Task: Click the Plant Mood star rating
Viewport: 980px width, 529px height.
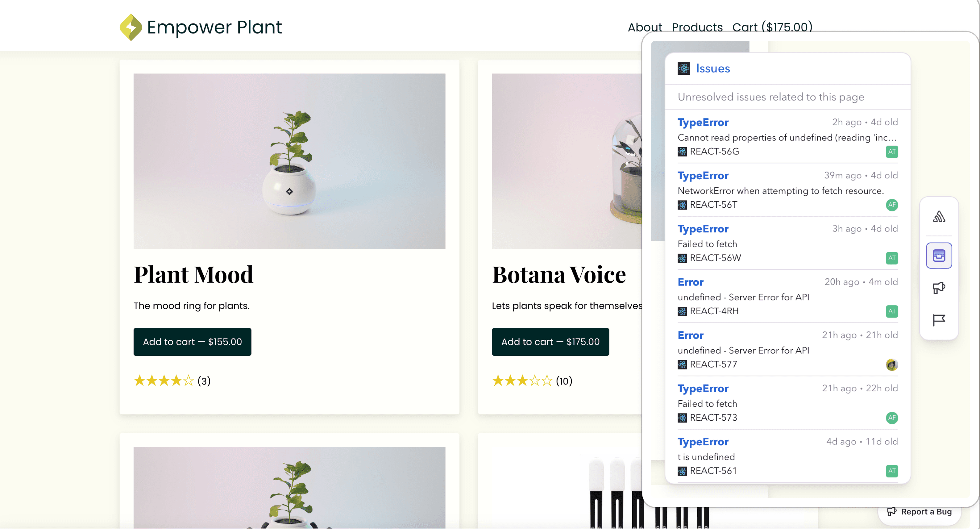Action: point(164,381)
